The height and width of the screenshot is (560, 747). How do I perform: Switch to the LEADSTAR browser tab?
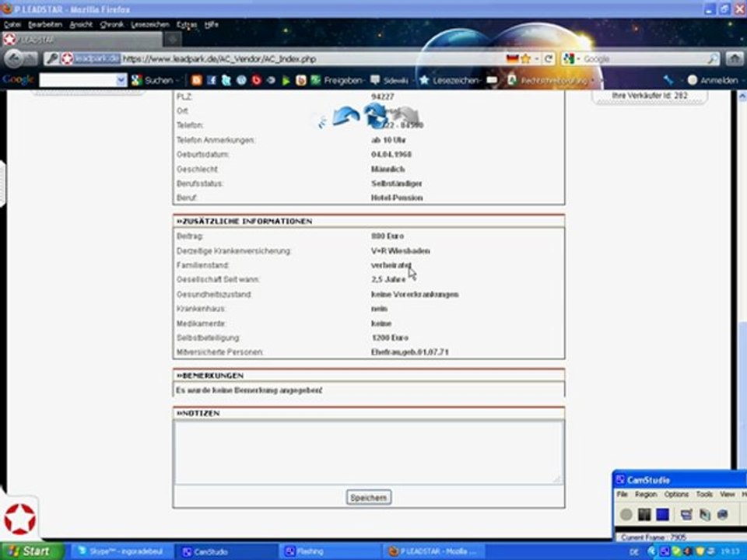(x=81, y=40)
